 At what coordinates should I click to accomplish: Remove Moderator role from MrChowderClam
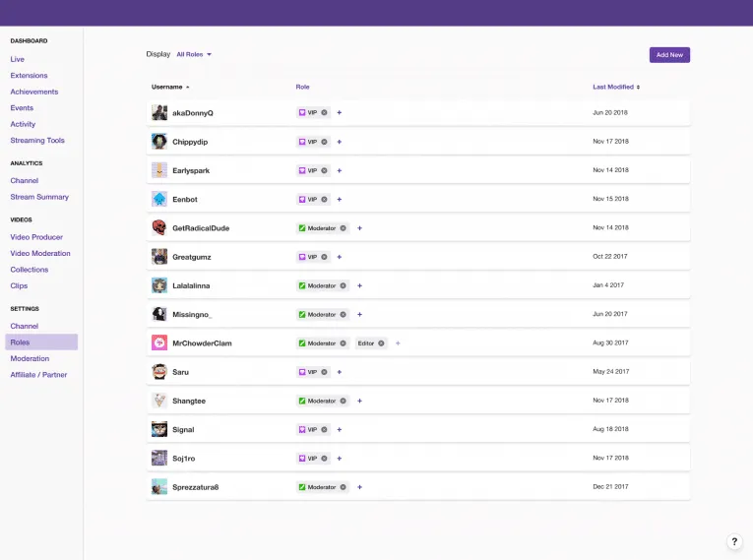tap(343, 343)
